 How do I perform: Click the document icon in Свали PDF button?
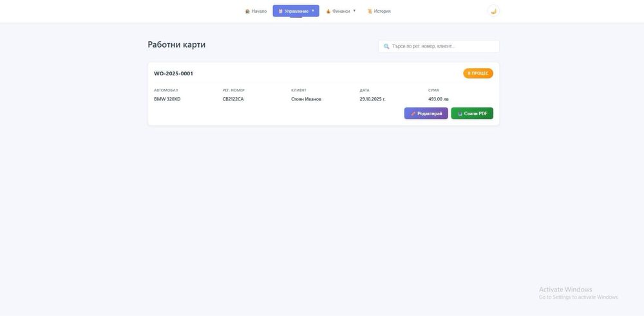(460, 114)
